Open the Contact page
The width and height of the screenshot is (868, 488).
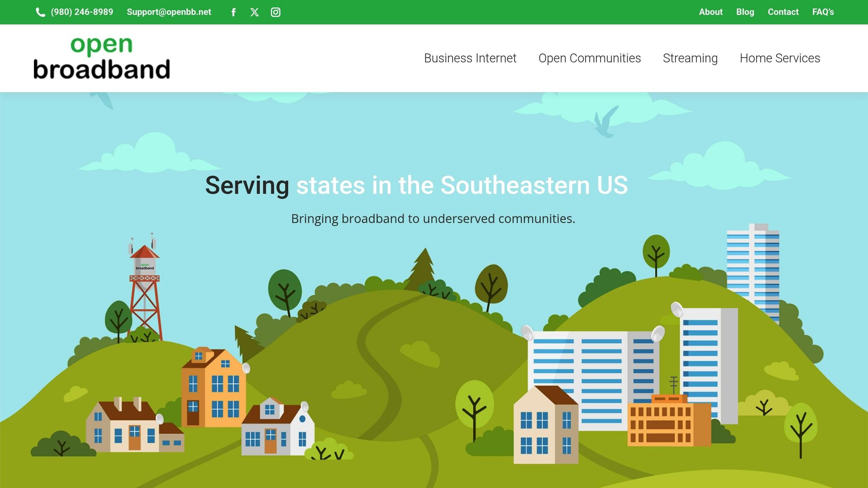pos(783,12)
